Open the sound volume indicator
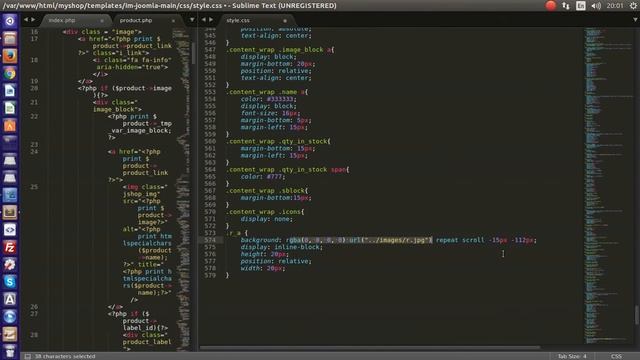 coord(596,6)
